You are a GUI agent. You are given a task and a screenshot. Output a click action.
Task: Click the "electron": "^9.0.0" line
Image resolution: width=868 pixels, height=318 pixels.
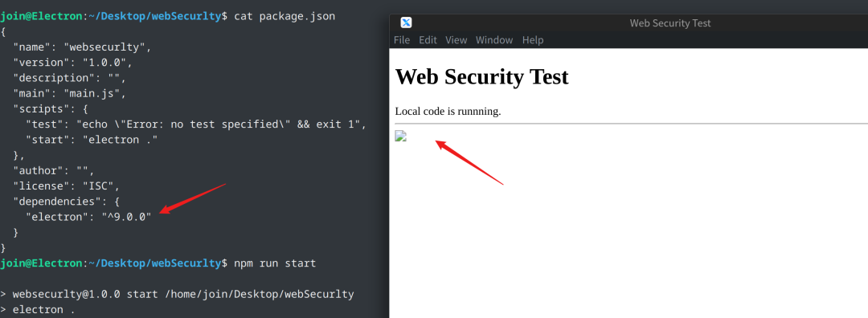point(88,217)
